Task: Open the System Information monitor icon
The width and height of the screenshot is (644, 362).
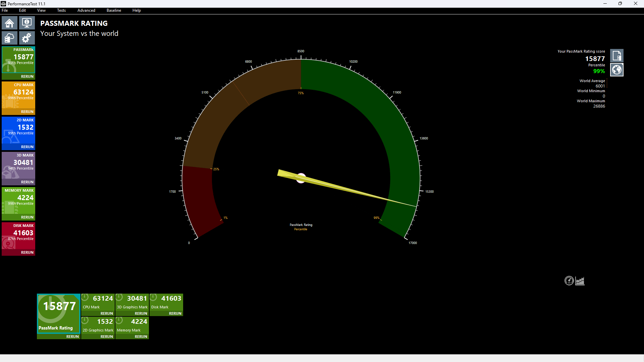Action: [27, 23]
